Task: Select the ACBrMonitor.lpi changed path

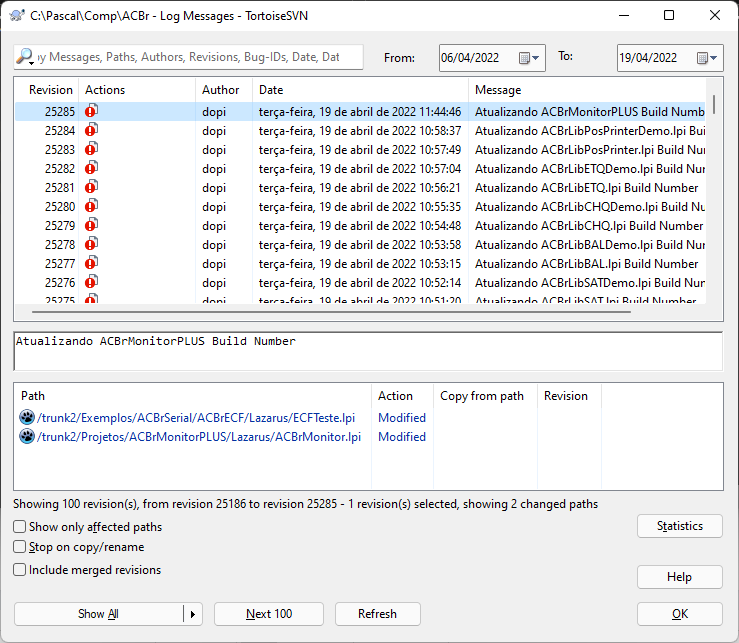Action: 199,437
